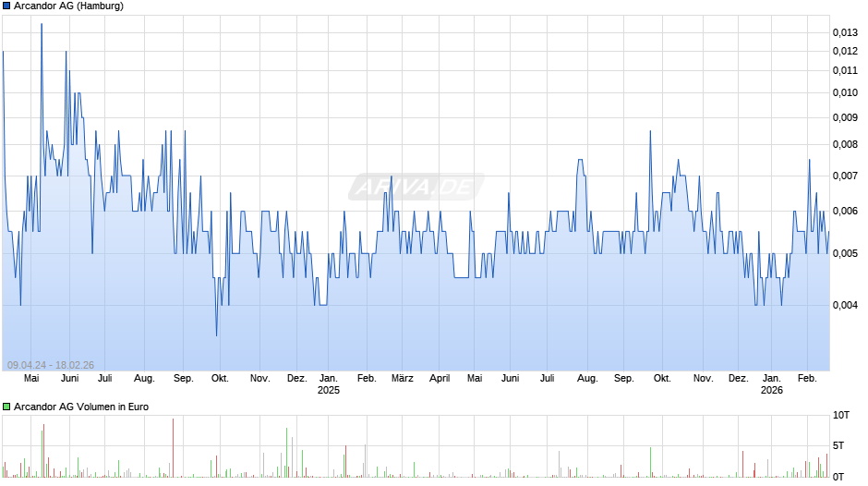Click the 5T volume axis label
The image size is (868, 486).
tap(838, 445)
